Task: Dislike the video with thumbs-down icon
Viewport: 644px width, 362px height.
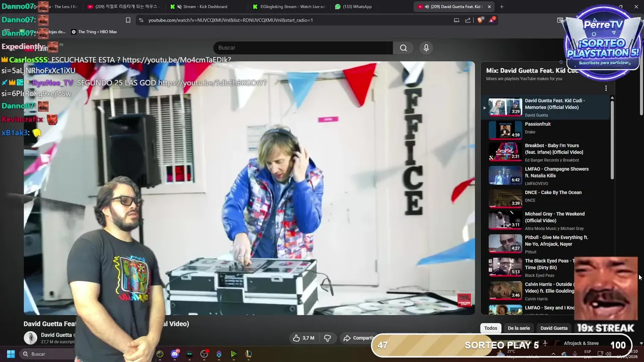Action: tap(328, 338)
